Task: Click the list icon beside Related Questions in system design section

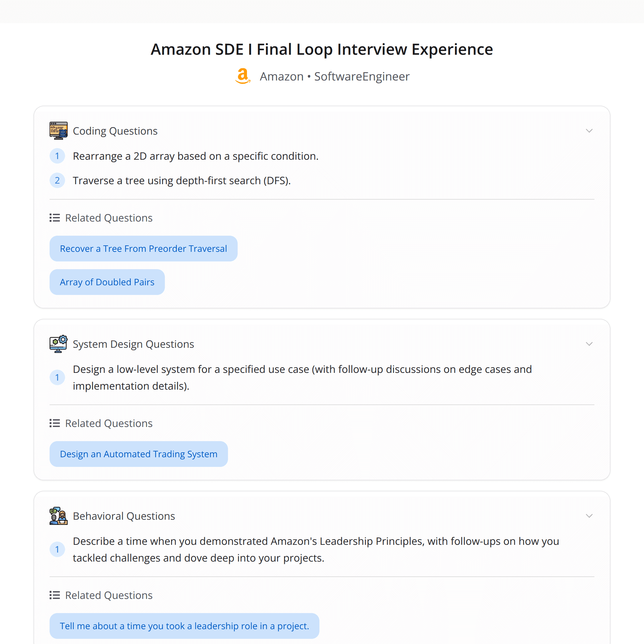Action: [54, 423]
